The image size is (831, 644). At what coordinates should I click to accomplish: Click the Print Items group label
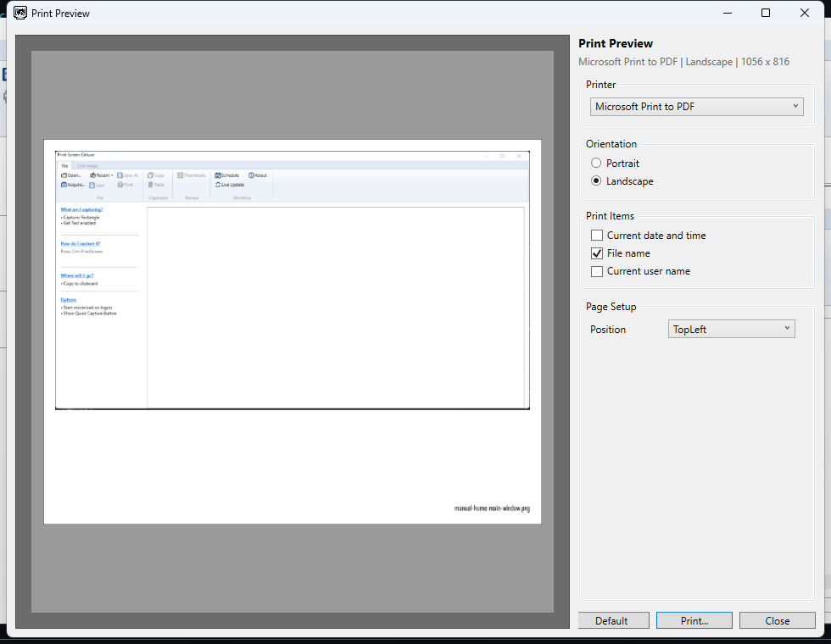(x=610, y=216)
